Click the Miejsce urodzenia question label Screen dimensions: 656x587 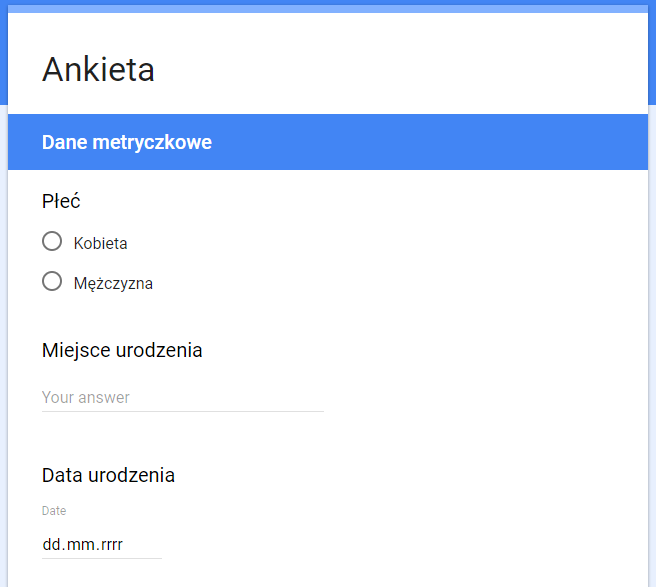click(x=122, y=350)
